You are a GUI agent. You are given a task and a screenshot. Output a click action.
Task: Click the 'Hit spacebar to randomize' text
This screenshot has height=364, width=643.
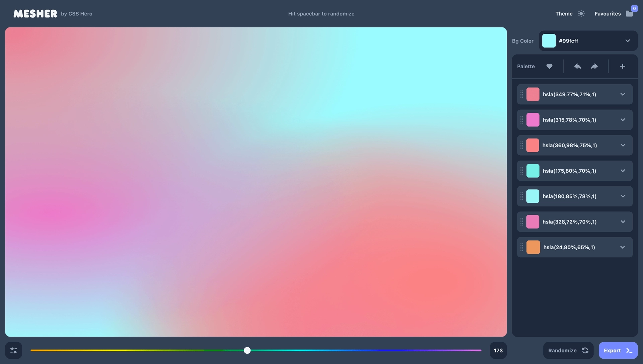click(x=321, y=14)
